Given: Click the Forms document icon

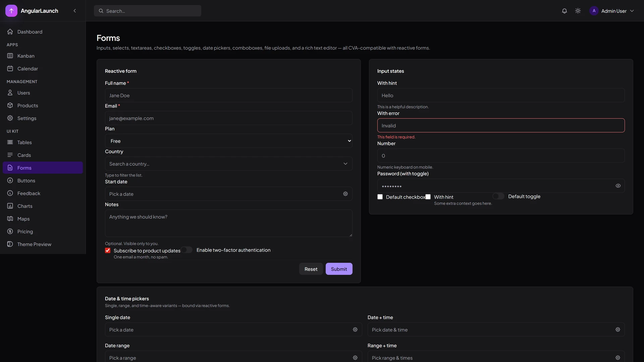Looking at the screenshot, I should pos(10,168).
